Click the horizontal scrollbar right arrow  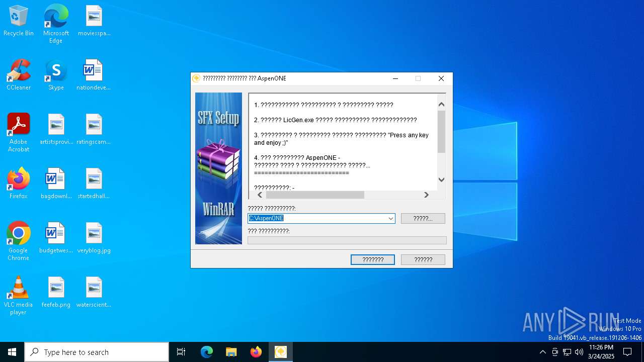[426, 195]
